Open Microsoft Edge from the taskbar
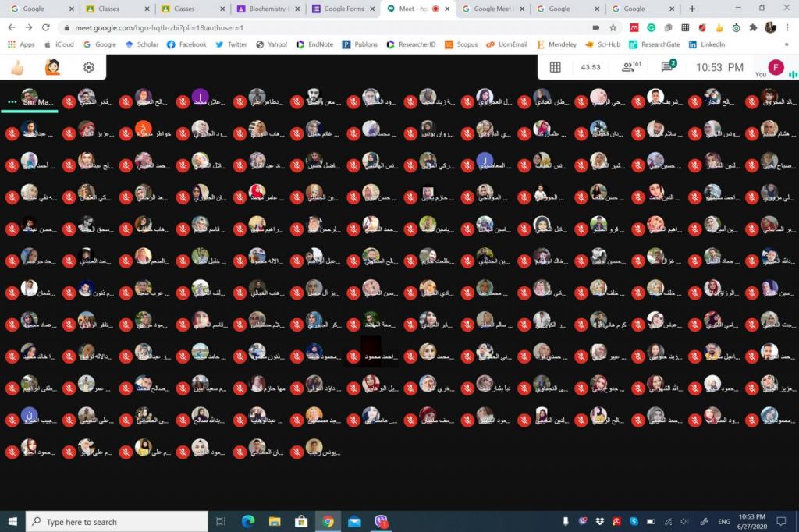The width and height of the screenshot is (799, 532). pyautogui.click(x=248, y=521)
